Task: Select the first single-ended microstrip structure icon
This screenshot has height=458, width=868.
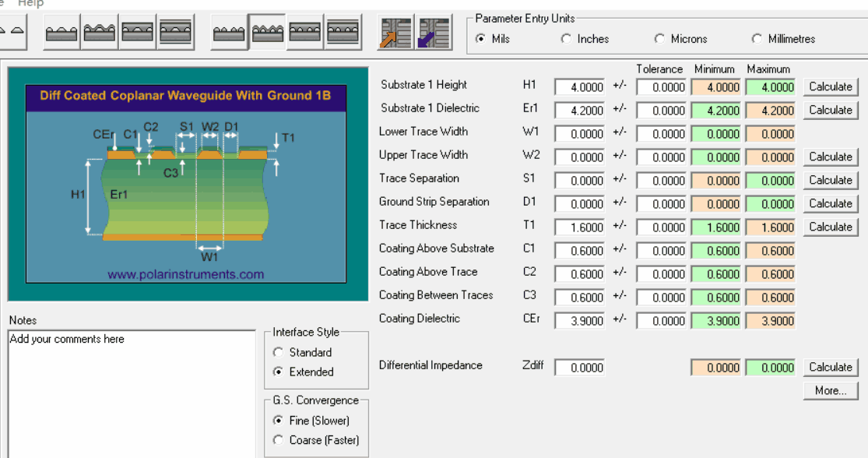Action: point(61,31)
